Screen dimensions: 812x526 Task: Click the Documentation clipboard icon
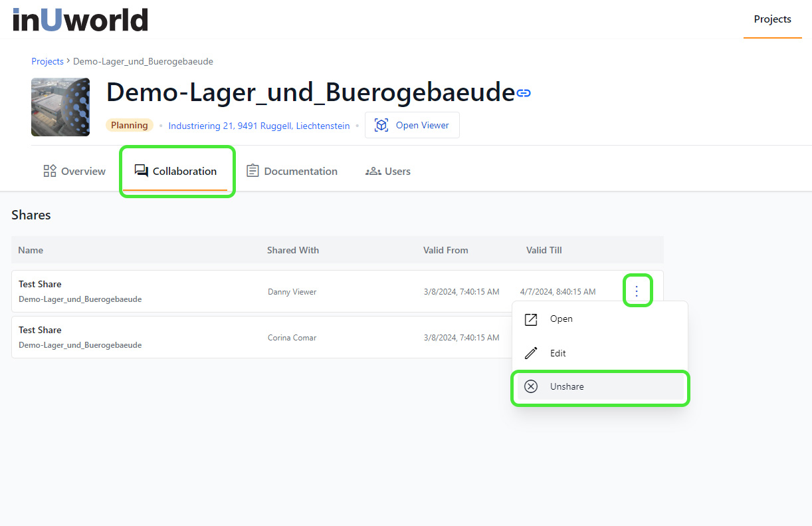253,171
